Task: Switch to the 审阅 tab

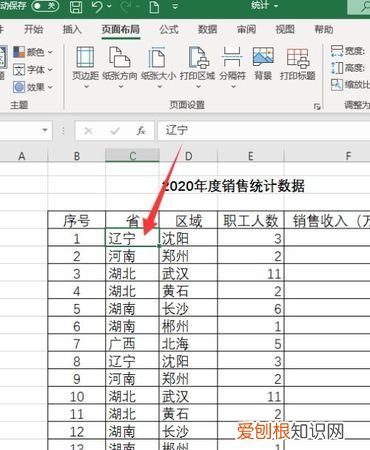Action: 246,29
